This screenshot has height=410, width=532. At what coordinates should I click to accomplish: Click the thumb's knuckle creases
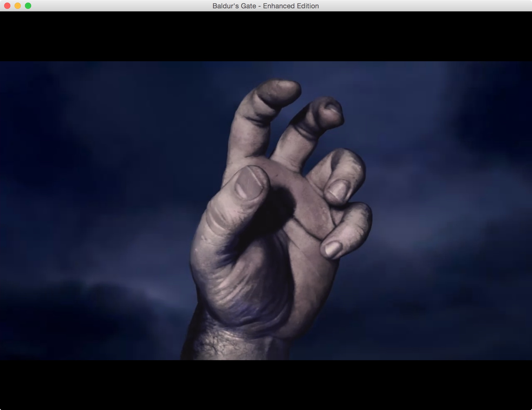(x=218, y=221)
